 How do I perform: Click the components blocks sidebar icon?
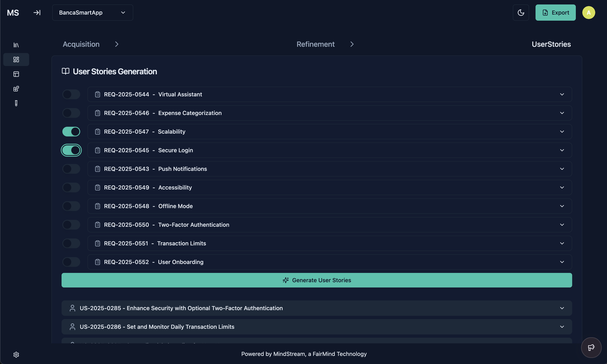16,89
